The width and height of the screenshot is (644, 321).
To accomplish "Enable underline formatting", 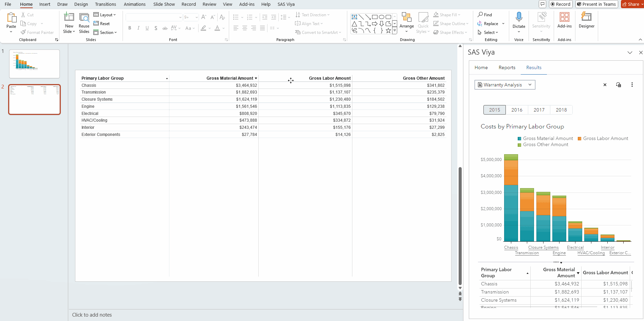I will point(147,28).
